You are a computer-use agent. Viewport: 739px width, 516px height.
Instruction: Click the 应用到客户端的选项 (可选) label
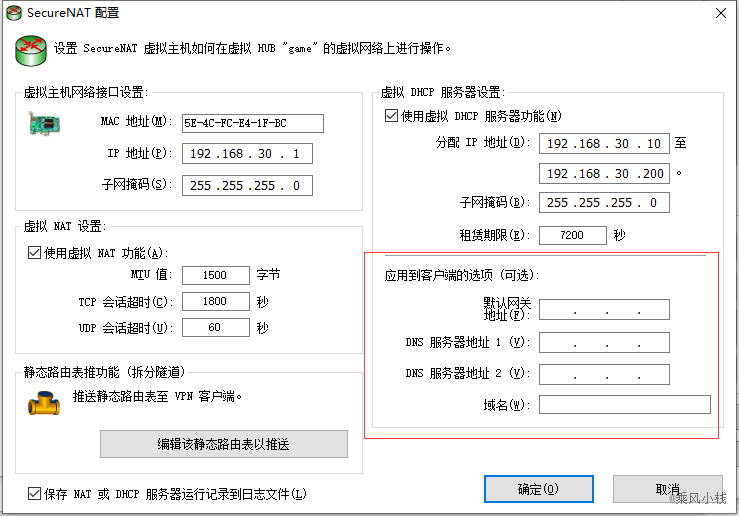(462, 275)
